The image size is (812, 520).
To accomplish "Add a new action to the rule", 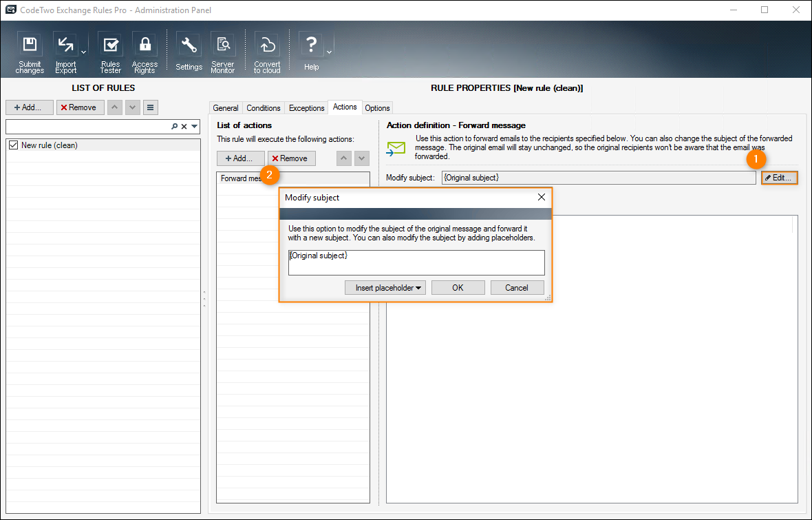I will pos(241,158).
